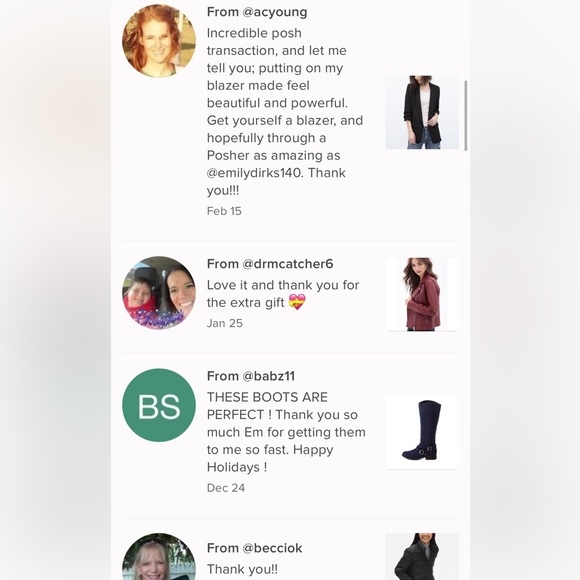Select the Jan 25 review date
The height and width of the screenshot is (580, 580).
225,323
